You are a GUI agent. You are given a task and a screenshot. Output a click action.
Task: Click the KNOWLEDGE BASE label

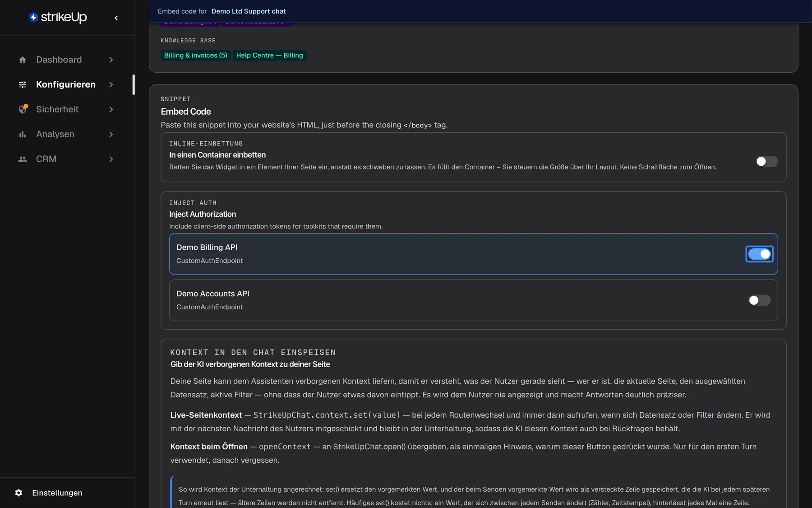(x=188, y=41)
